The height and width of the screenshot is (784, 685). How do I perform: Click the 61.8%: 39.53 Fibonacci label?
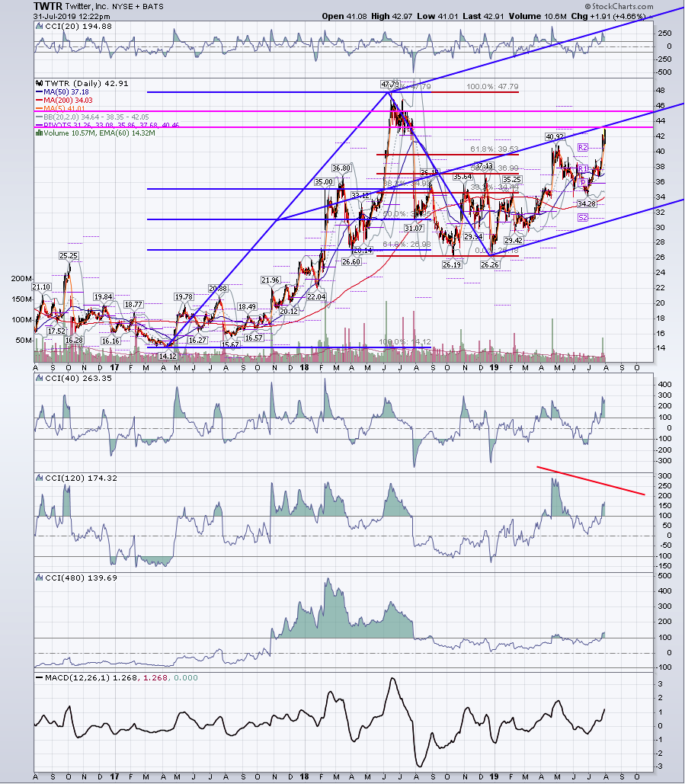click(495, 149)
